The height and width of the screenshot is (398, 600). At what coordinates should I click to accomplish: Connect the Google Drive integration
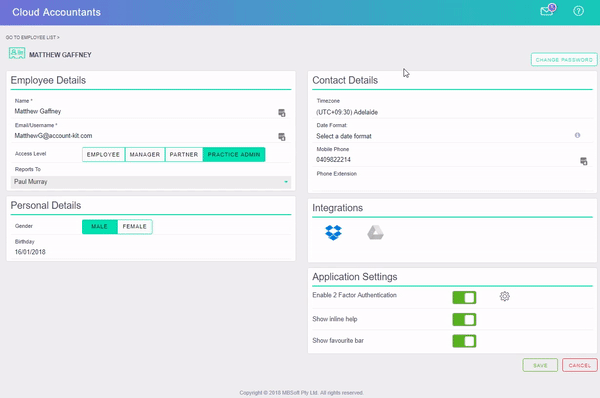click(x=375, y=233)
